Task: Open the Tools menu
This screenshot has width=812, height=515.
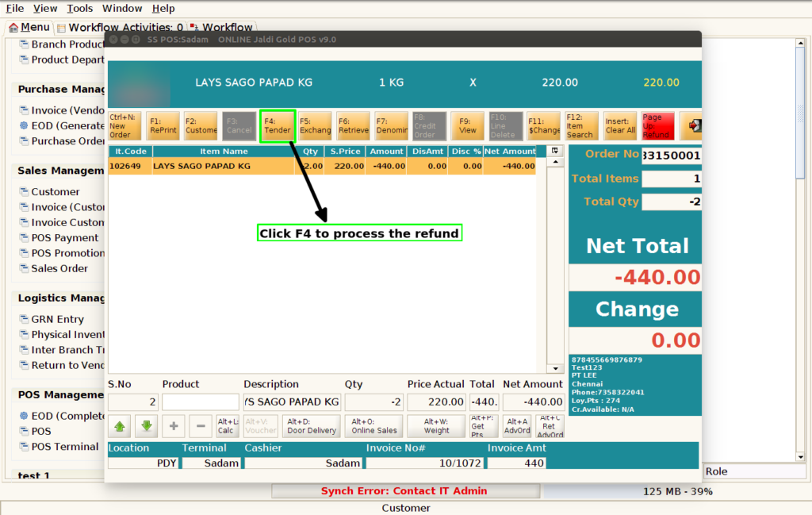Action: tap(80, 8)
